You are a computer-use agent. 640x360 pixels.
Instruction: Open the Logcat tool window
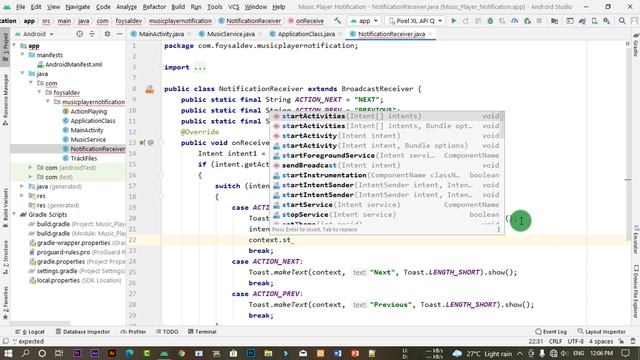pos(31,331)
